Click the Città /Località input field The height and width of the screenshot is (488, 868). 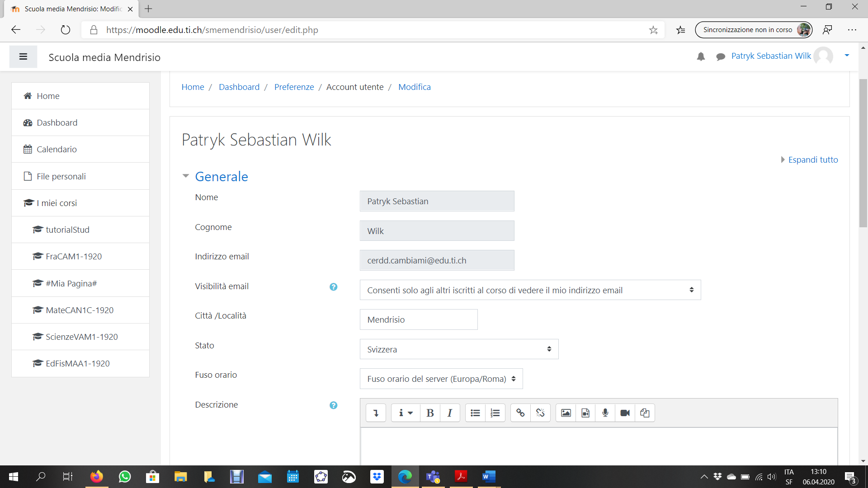tap(418, 320)
